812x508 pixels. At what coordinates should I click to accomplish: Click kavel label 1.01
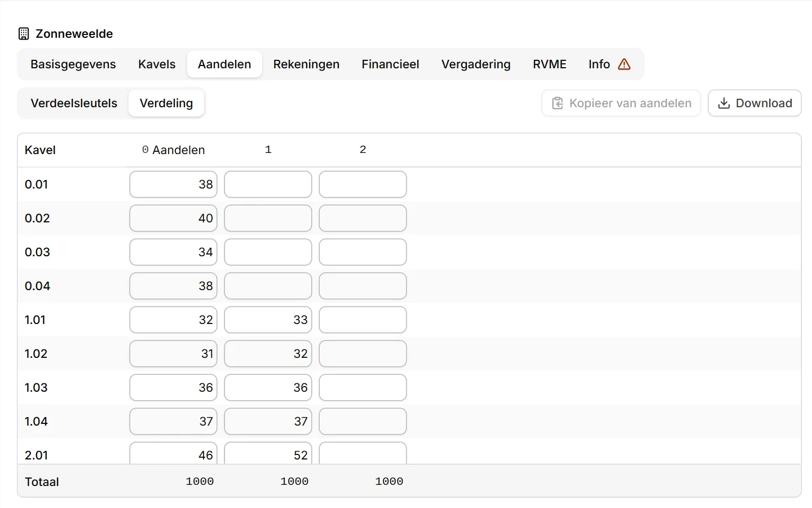35,320
